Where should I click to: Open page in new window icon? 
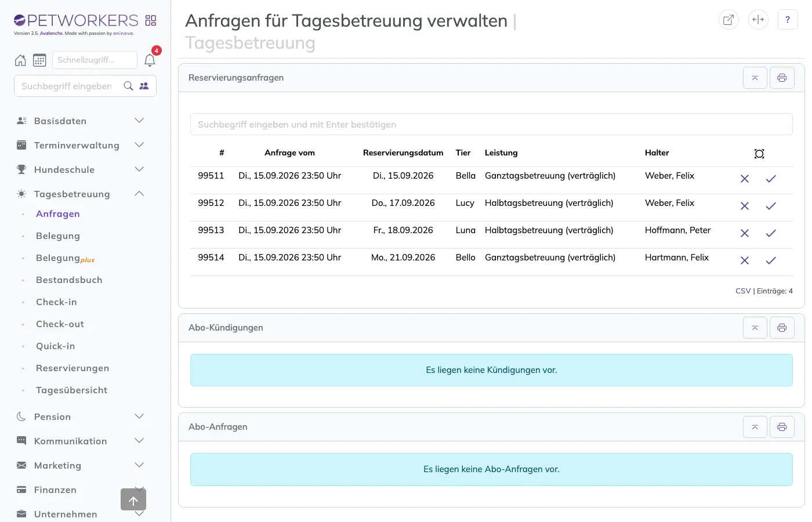[728, 20]
